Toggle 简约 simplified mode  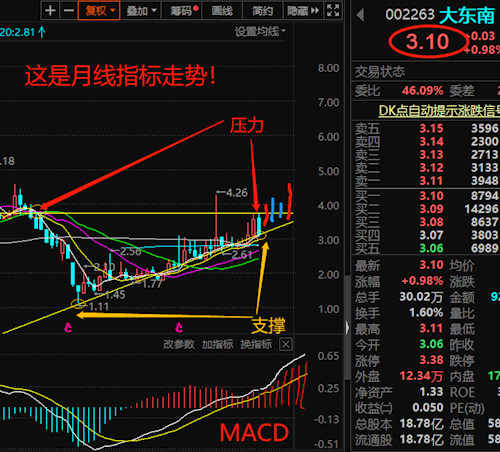(263, 11)
